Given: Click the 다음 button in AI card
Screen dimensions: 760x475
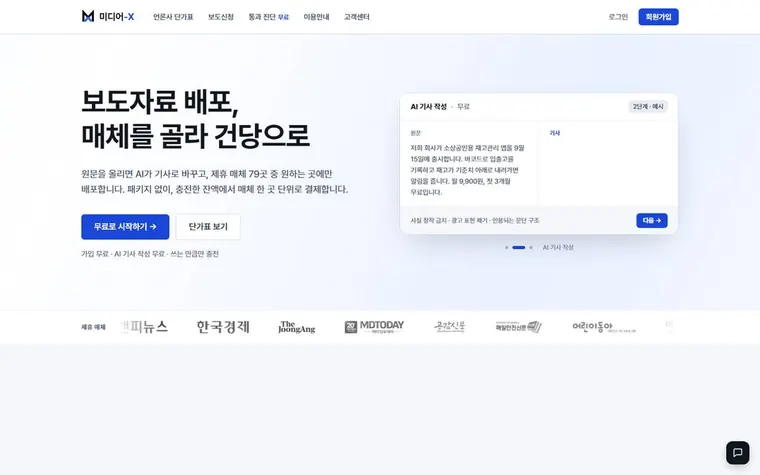Looking at the screenshot, I should [x=651, y=221].
